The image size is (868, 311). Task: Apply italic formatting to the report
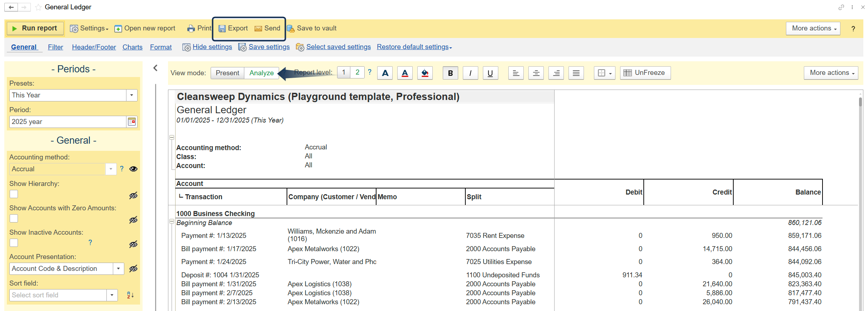(470, 73)
